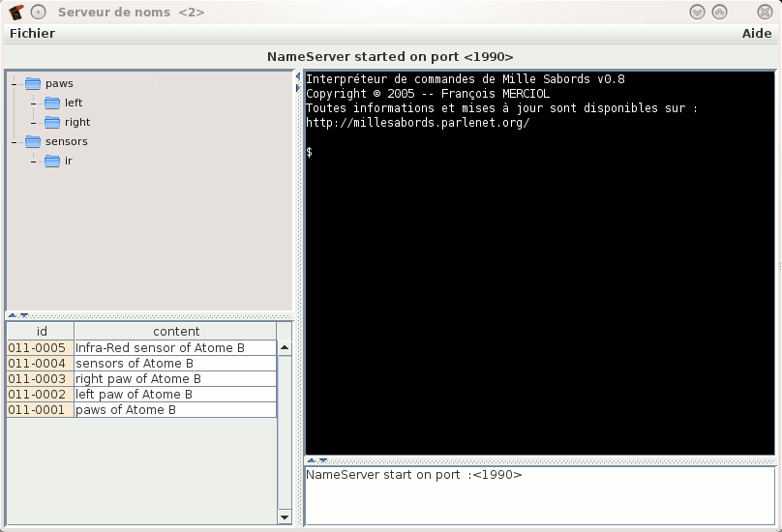Image resolution: width=782 pixels, height=532 pixels.
Task: Click the right-pointing arrow on the vertical divider
Action: (x=298, y=88)
